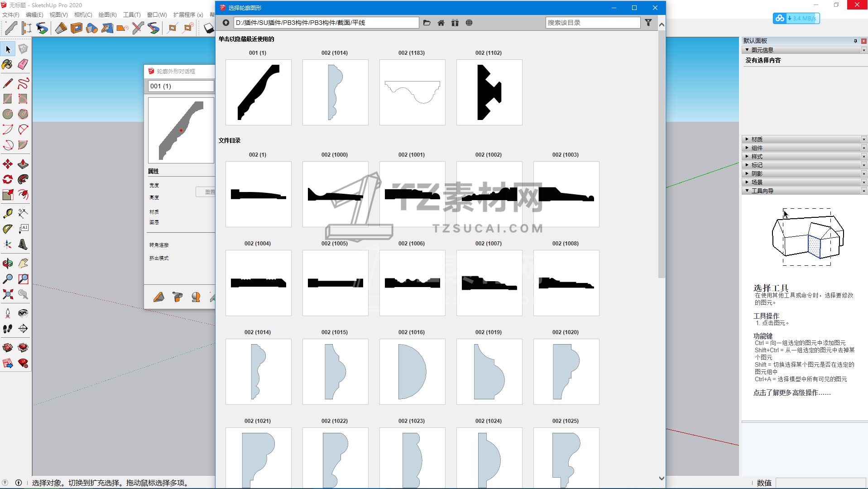Select the arrow Select tool in left toolbar
Screen dimensions: 868x489
[8, 49]
